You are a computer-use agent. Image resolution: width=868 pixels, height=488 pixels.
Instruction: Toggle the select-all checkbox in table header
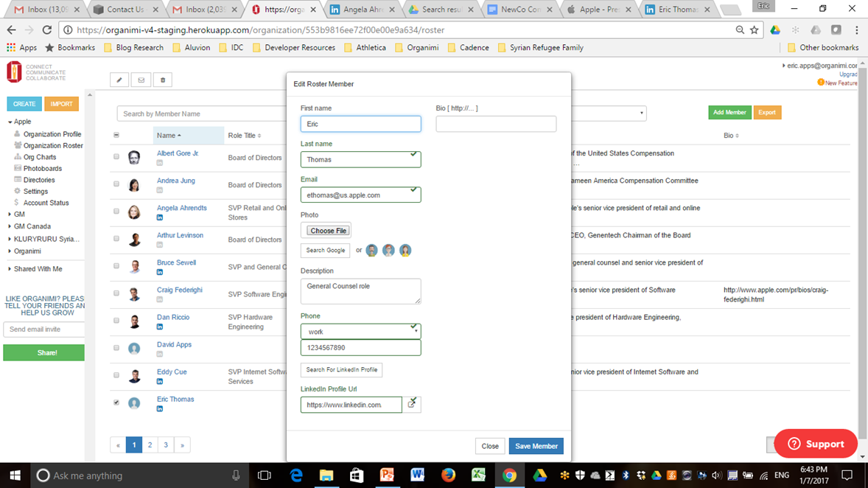click(x=116, y=135)
